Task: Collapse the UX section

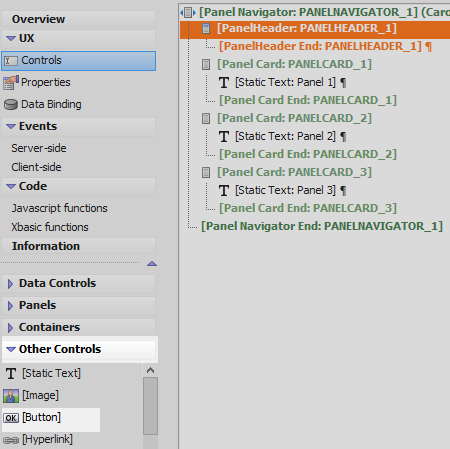Action: pyautogui.click(x=11, y=38)
